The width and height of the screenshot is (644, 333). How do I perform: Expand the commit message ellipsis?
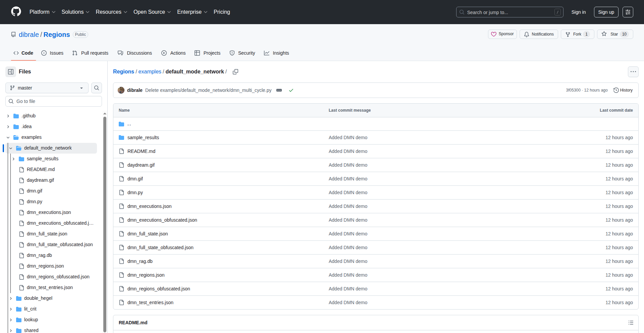(x=279, y=90)
